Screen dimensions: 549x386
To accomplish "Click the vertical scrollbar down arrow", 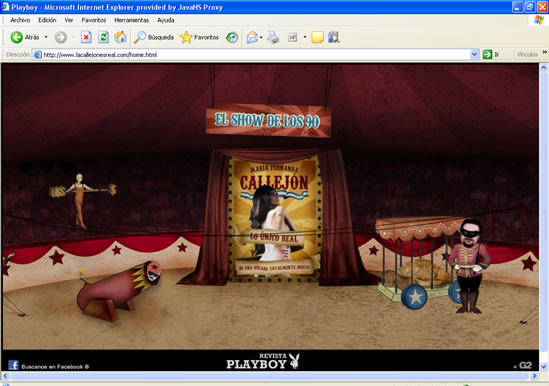I will (x=543, y=367).
